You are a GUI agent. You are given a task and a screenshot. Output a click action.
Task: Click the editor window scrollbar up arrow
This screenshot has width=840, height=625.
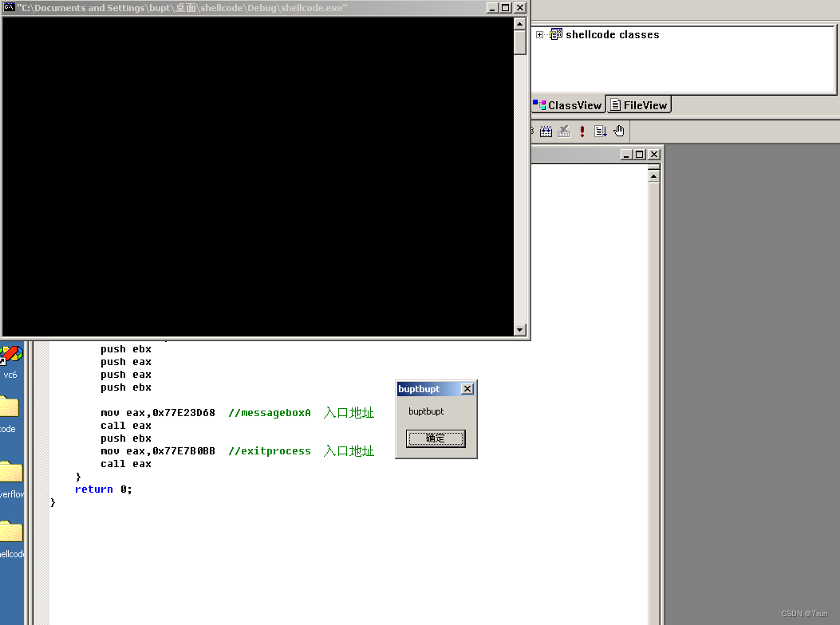[x=653, y=176]
